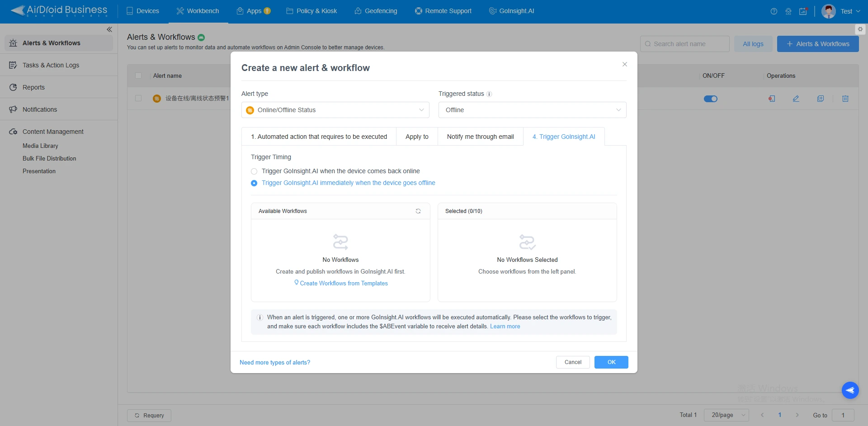Select trigger immediately when device goes offline
Screen dimensions: 868x426
343,183
